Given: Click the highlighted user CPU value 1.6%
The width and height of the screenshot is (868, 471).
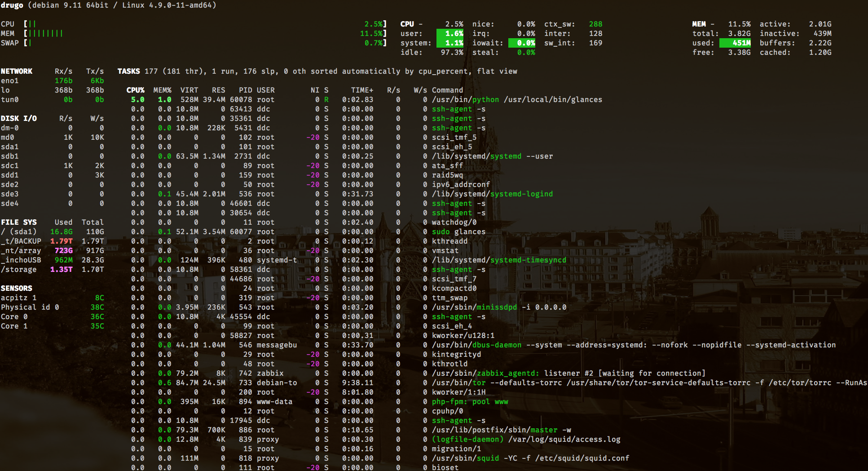Looking at the screenshot, I should (x=450, y=33).
